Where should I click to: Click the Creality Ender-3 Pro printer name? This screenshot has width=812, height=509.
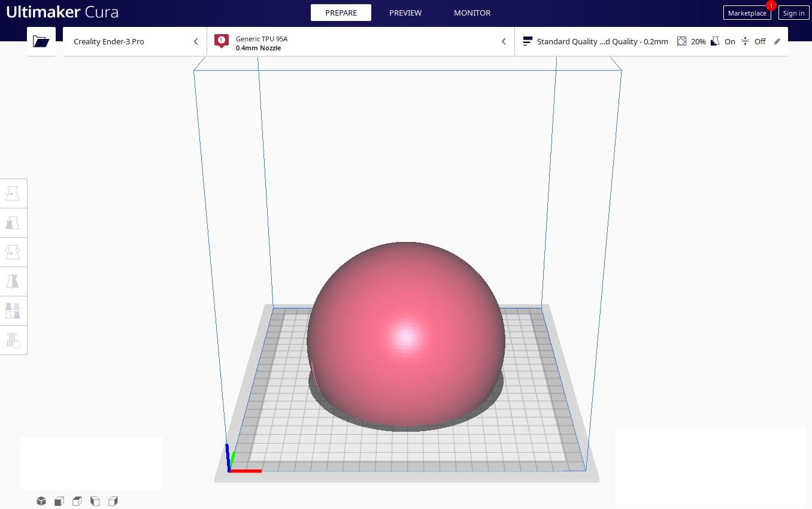109,41
